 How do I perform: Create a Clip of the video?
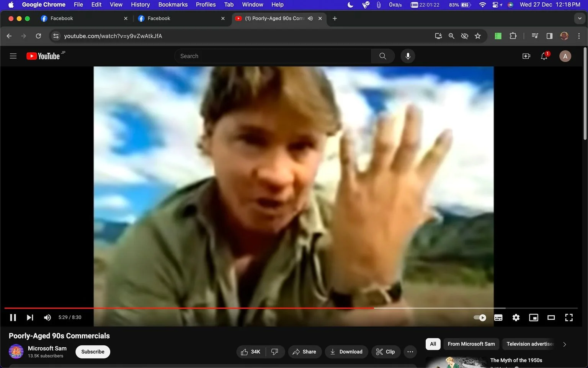386,352
